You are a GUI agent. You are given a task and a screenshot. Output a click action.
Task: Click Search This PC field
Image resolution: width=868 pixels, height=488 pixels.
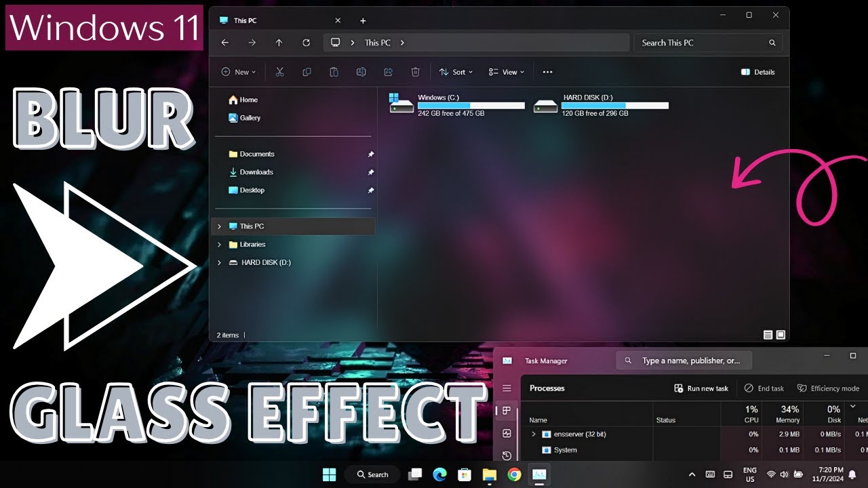(708, 43)
